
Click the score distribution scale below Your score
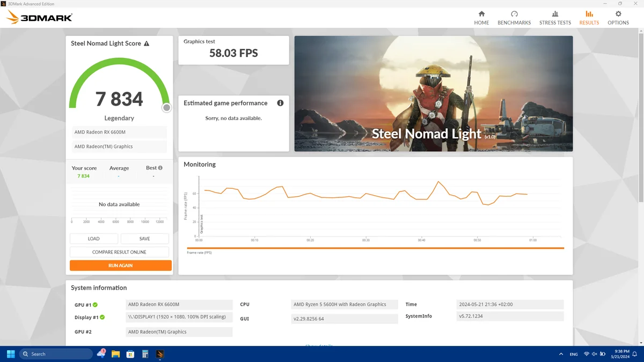119,220
